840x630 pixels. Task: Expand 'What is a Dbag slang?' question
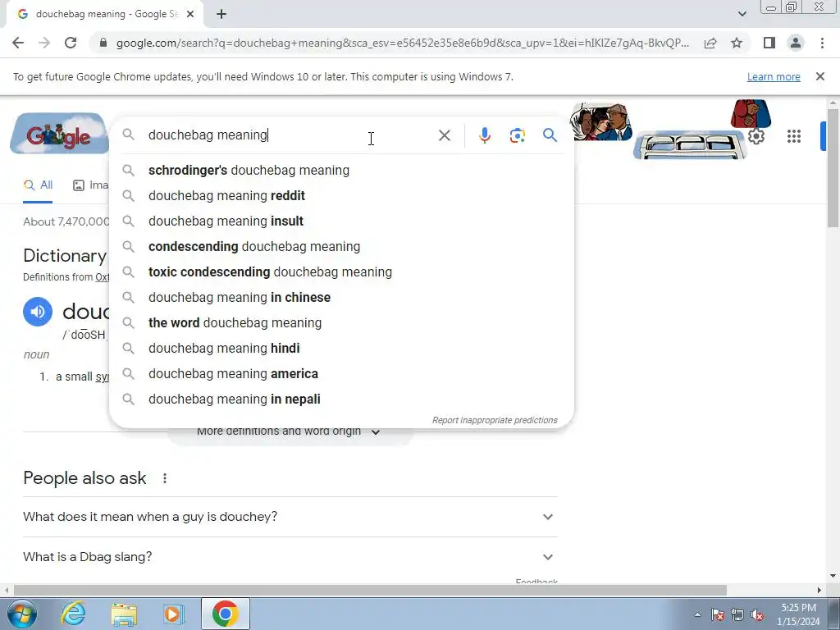290,557
